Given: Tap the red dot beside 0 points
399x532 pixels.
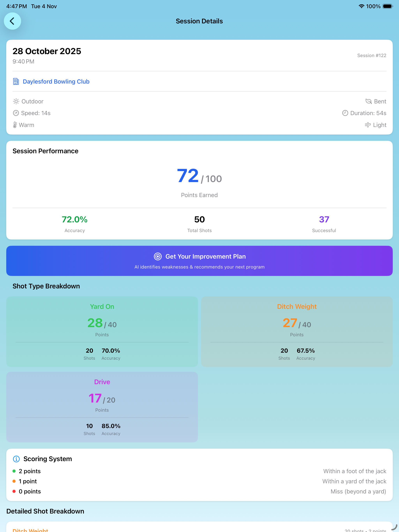Looking at the screenshot, I should pos(14,491).
